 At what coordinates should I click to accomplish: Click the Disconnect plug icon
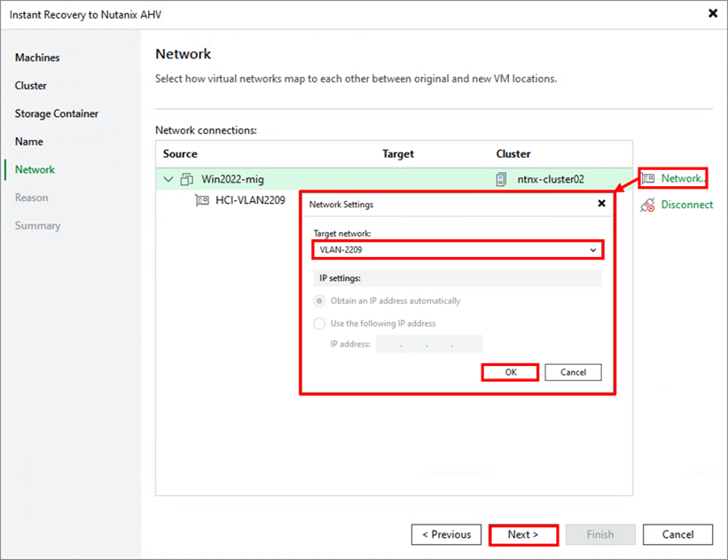(647, 205)
